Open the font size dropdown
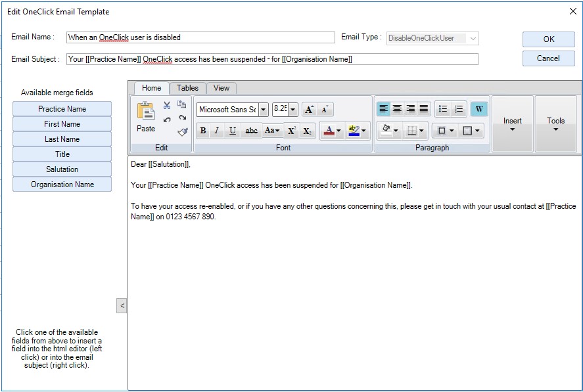Viewport: 583px width, 392px height. (293, 110)
